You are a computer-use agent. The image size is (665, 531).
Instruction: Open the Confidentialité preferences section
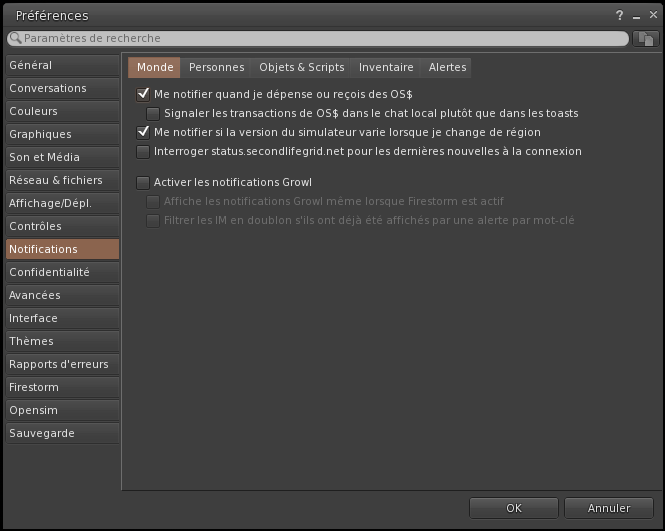pyautogui.click(x=62, y=272)
